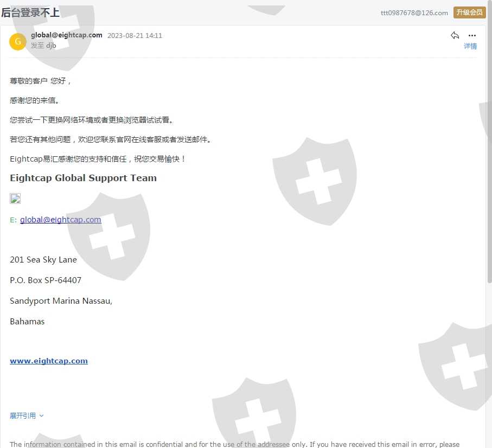Open the global@eightcap.com email link in signature
The height and width of the screenshot is (448, 492).
click(61, 220)
